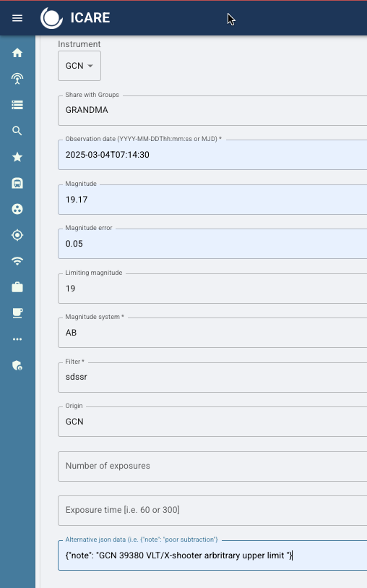
Task: Click the ICARE title text
Action: (90, 17)
